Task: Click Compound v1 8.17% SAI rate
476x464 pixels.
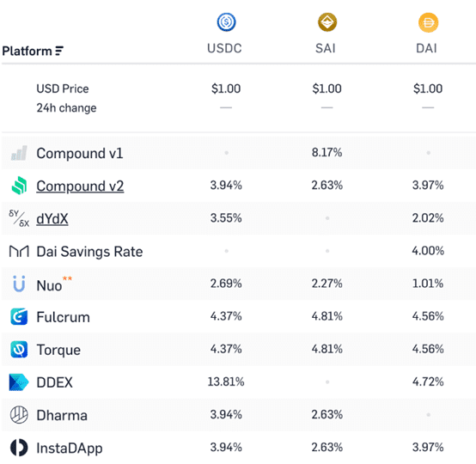Action: point(327,152)
